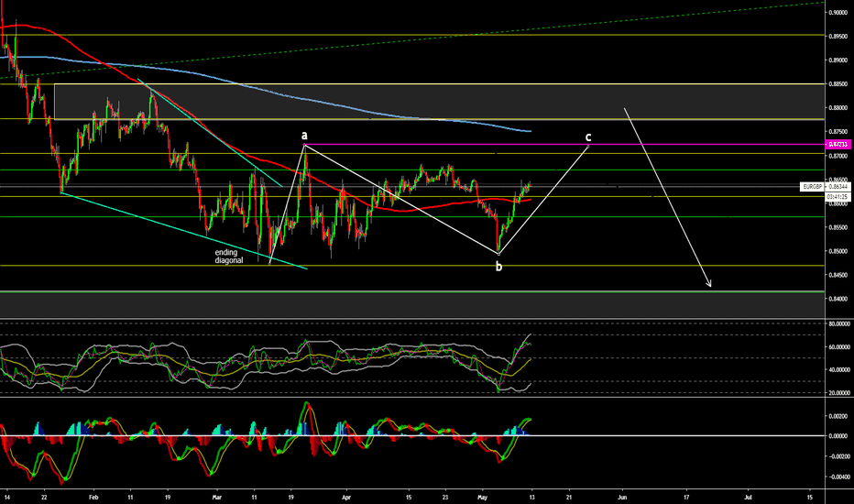
Task: Click the 0.00200 MACD scale label
Action: click(838, 416)
